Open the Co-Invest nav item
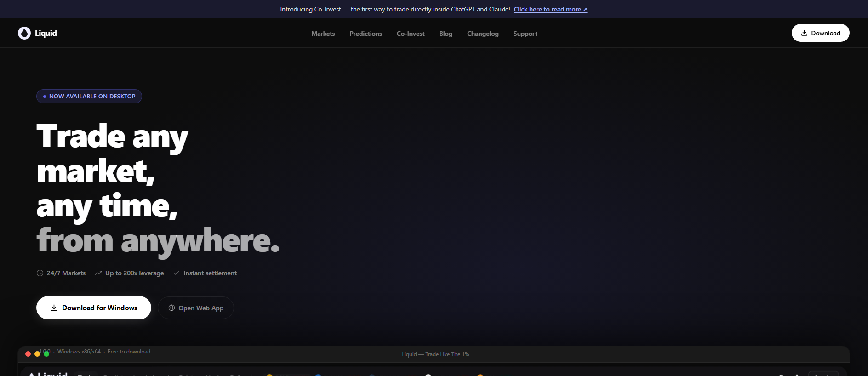 411,34
